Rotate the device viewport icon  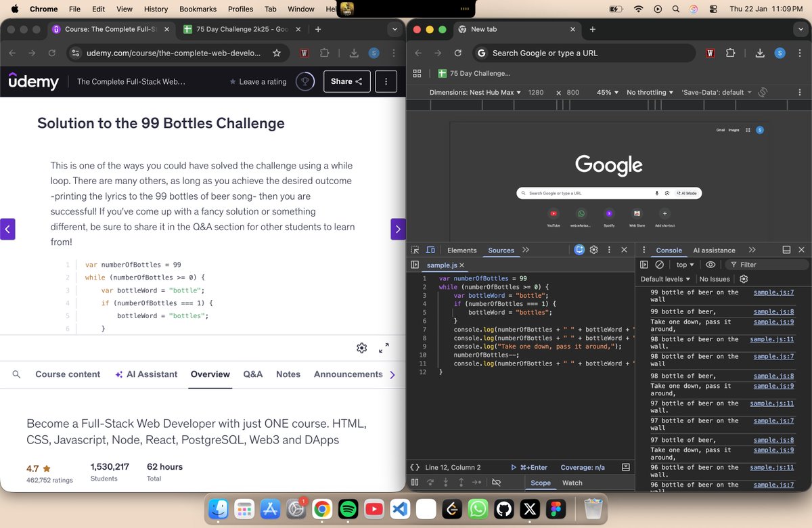tap(763, 92)
